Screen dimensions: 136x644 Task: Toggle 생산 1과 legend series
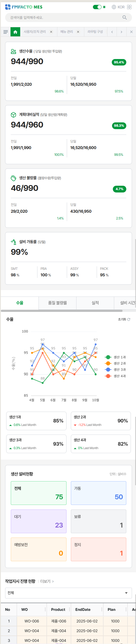[115, 357]
